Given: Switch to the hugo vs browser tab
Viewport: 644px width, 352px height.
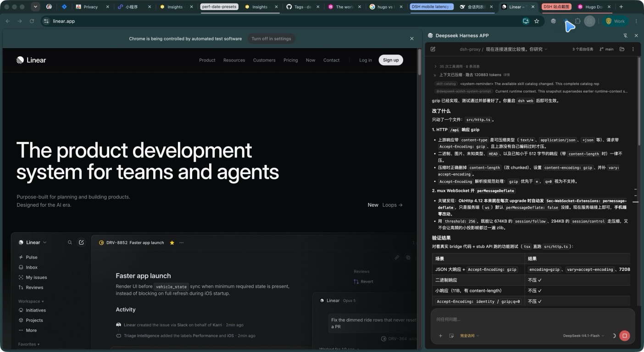Looking at the screenshot, I should [386, 7].
